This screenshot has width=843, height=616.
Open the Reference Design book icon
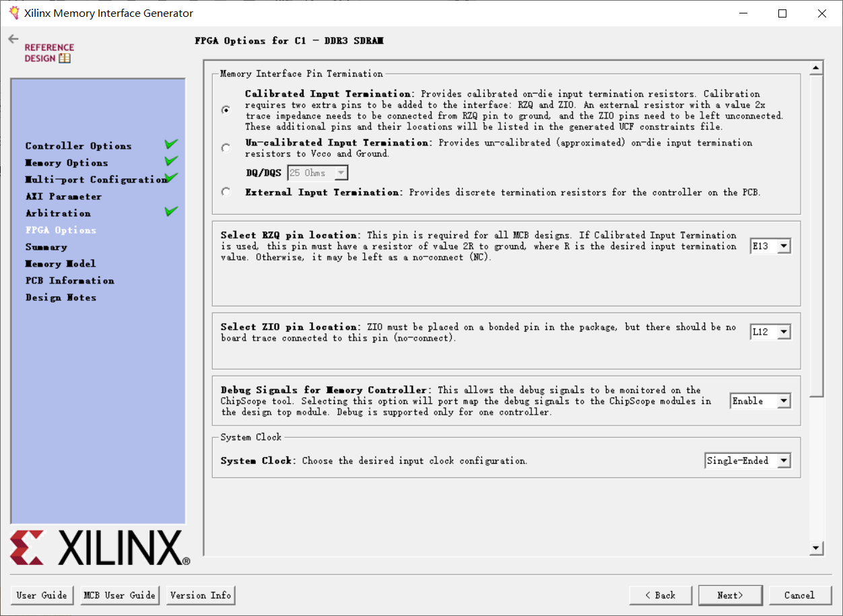tap(65, 59)
